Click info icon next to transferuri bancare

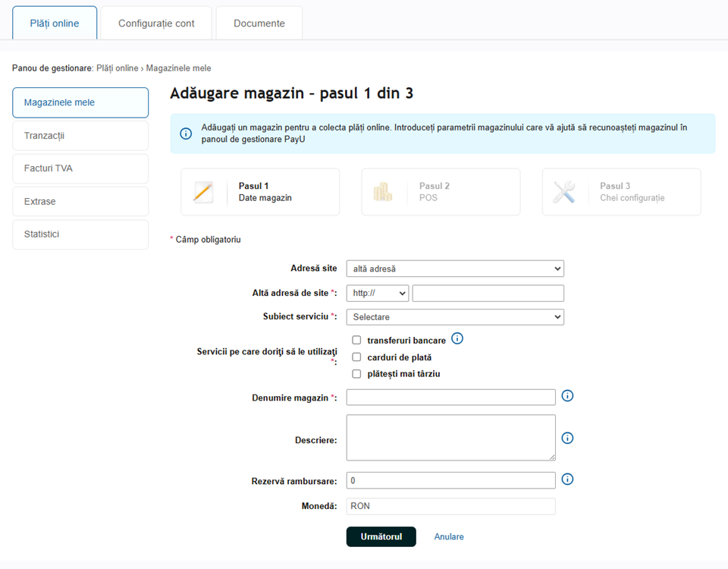[x=457, y=338]
